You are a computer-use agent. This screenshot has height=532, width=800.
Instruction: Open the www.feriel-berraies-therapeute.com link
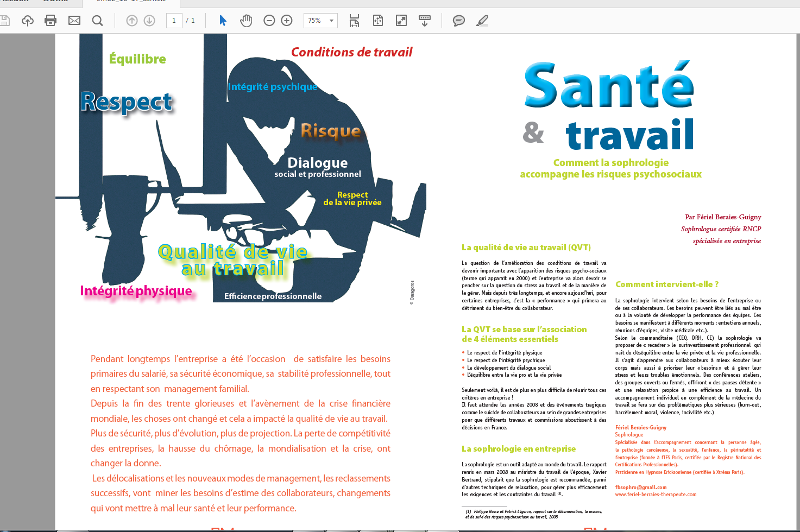click(x=655, y=495)
